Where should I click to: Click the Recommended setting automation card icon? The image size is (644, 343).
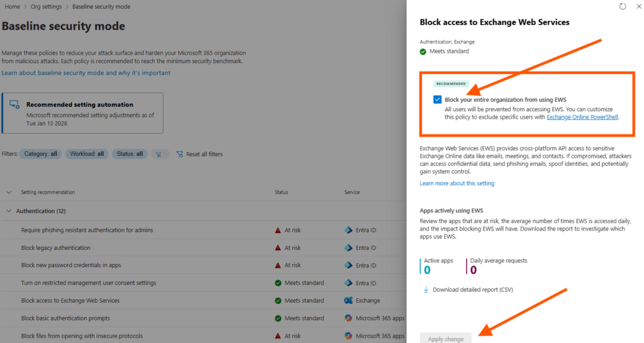point(14,106)
